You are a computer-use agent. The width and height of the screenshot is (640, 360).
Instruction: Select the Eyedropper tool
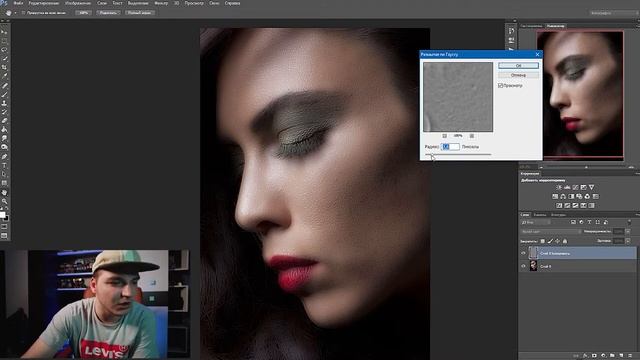click(x=4, y=76)
